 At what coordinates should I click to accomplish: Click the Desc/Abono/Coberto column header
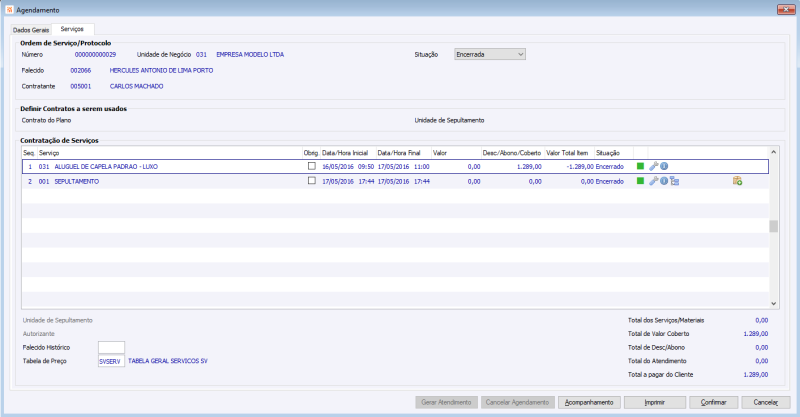click(512, 153)
